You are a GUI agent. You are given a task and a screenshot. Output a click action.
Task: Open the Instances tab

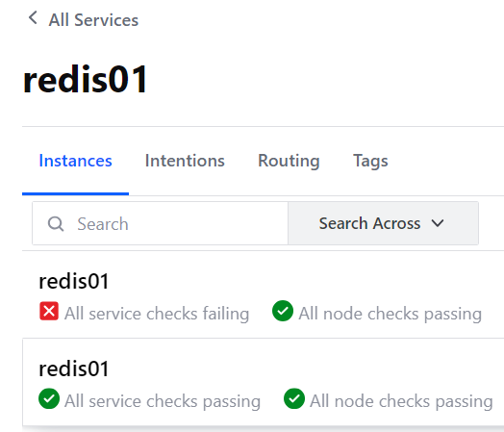coord(75,161)
